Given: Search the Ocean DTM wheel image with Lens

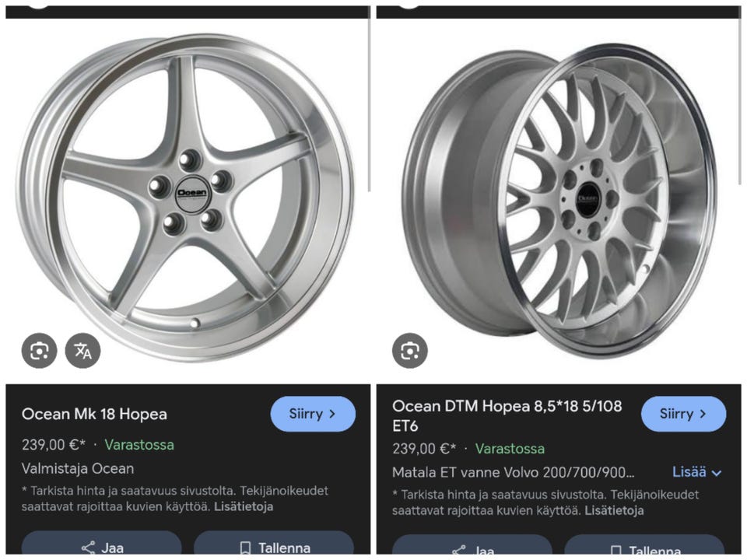Looking at the screenshot, I should coord(409,351).
